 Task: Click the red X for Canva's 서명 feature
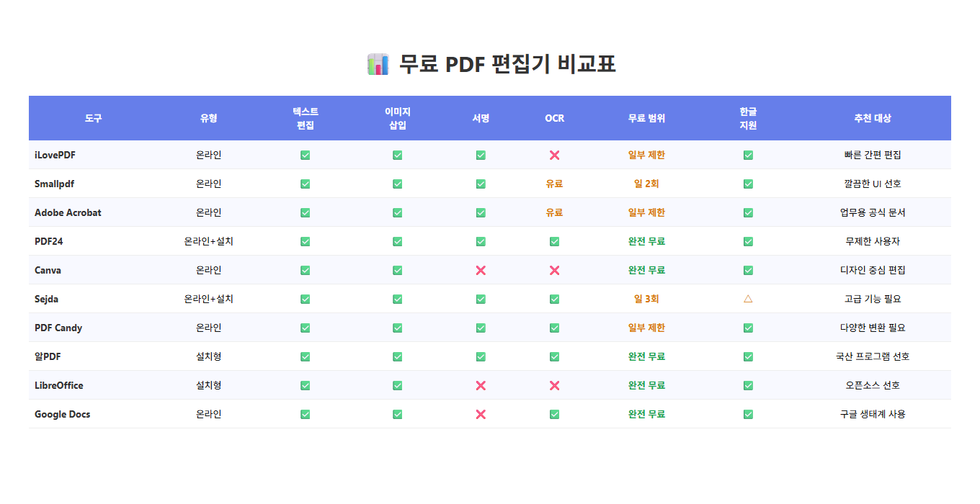(x=481, y=270)
